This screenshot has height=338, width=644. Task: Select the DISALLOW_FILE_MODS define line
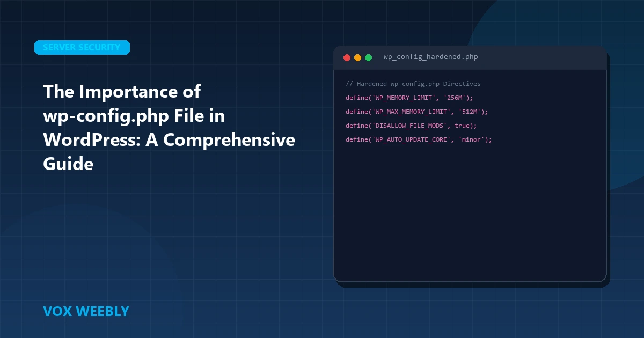(411, 126)
